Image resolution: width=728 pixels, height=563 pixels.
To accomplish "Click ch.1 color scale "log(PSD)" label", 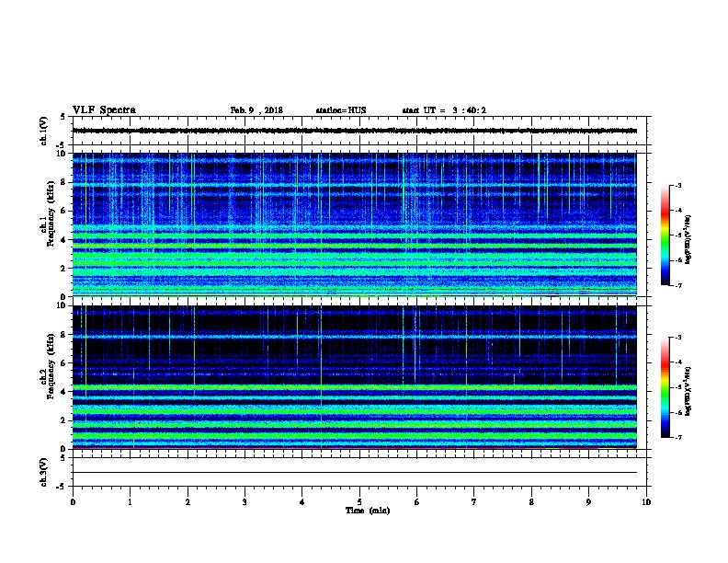I will click(688, 239).
